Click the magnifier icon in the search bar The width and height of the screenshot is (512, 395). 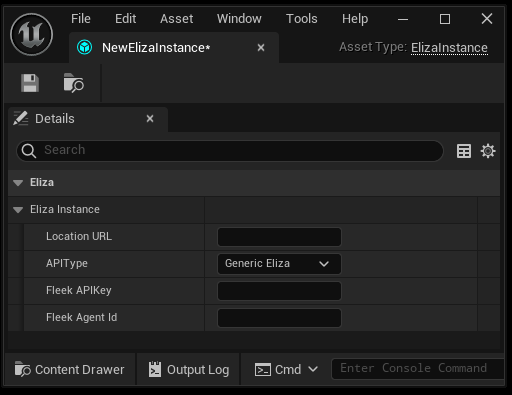click(29, 151)
